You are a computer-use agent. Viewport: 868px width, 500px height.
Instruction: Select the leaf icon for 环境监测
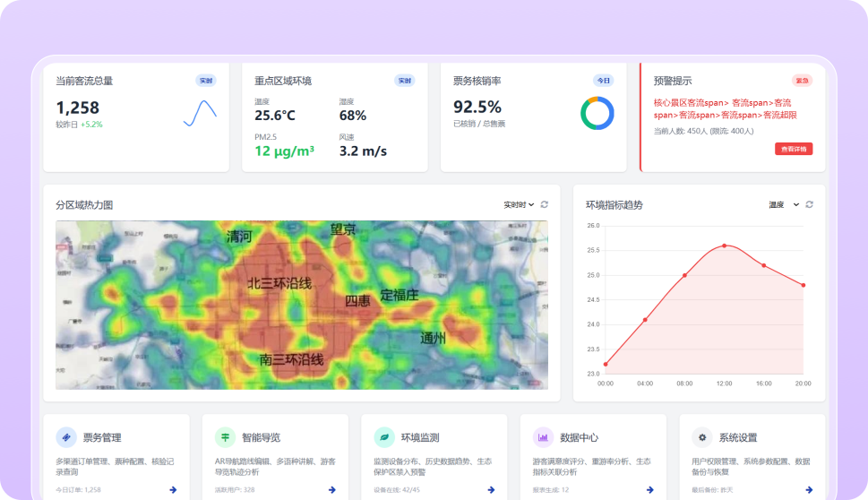384,437
